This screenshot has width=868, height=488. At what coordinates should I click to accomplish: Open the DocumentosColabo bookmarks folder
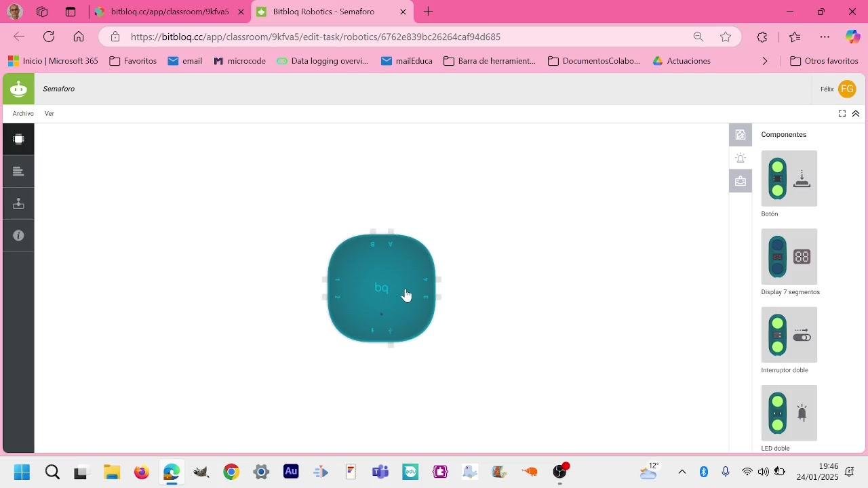pyautogui.click(x=594, y=61)
